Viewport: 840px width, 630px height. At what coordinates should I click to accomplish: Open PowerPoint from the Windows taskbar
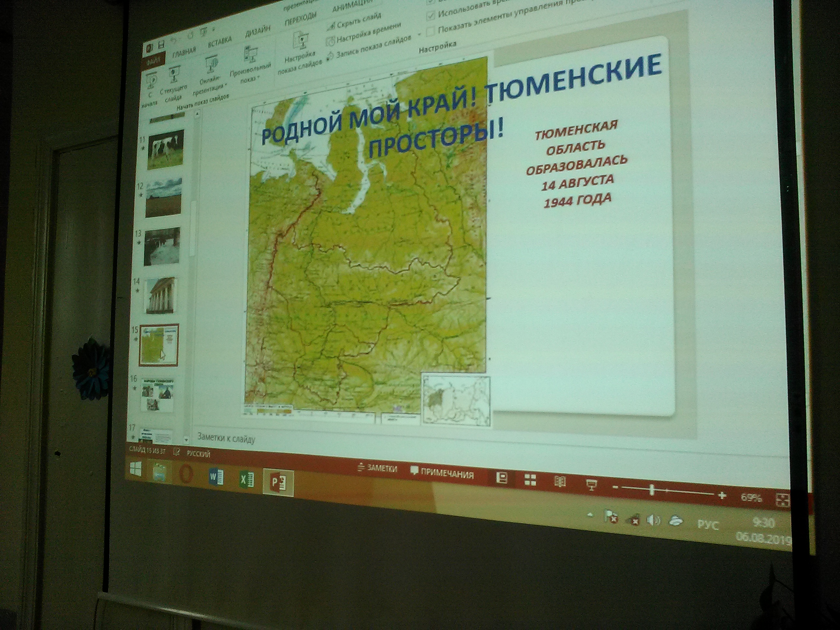[x=278, y=483]
